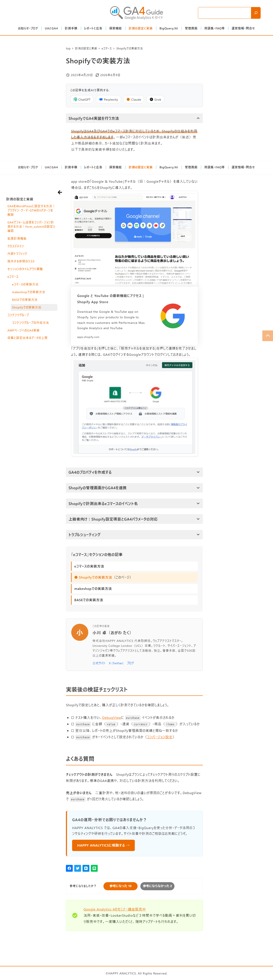Open eコマースの実装方法 in the other-articles box
The image size is (273, 980).
[x=134, y=566]
